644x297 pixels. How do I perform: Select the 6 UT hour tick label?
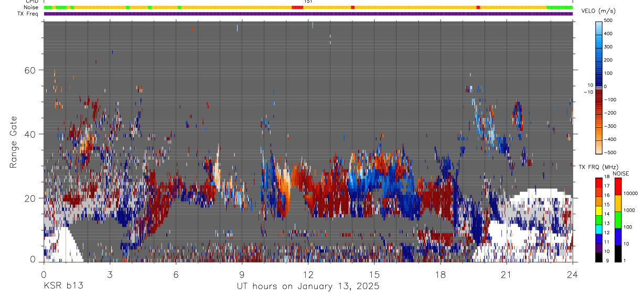tap(176, 274)
